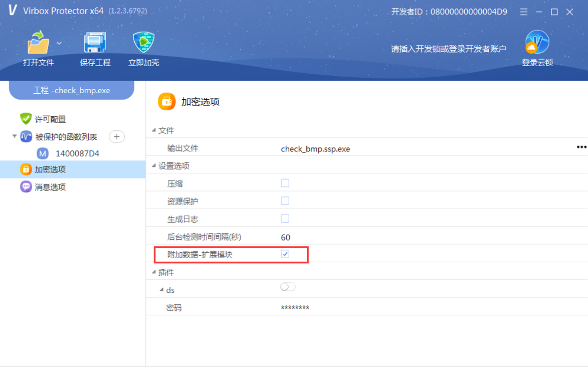This screenshot has width=588, height=367.
Task: Click the 生成日志 label
Action: click(182, 219)
